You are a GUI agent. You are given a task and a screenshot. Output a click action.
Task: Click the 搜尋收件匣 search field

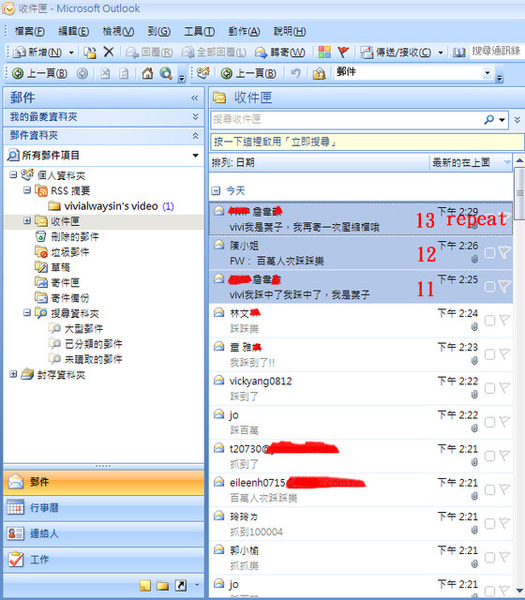click(x=346, y=119)
